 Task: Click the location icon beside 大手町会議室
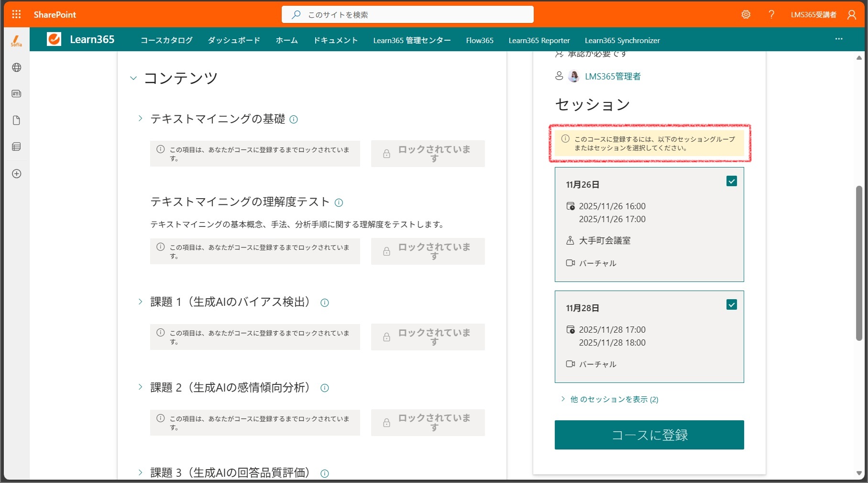pyautogui.click(x=570, y=240)
